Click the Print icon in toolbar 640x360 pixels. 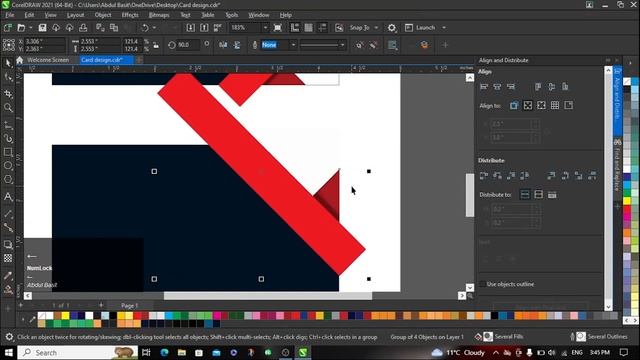click(x=83, y=28)
